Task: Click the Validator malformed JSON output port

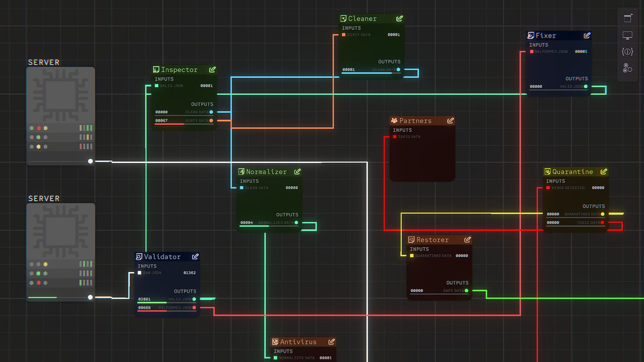Action: (194, 308)
